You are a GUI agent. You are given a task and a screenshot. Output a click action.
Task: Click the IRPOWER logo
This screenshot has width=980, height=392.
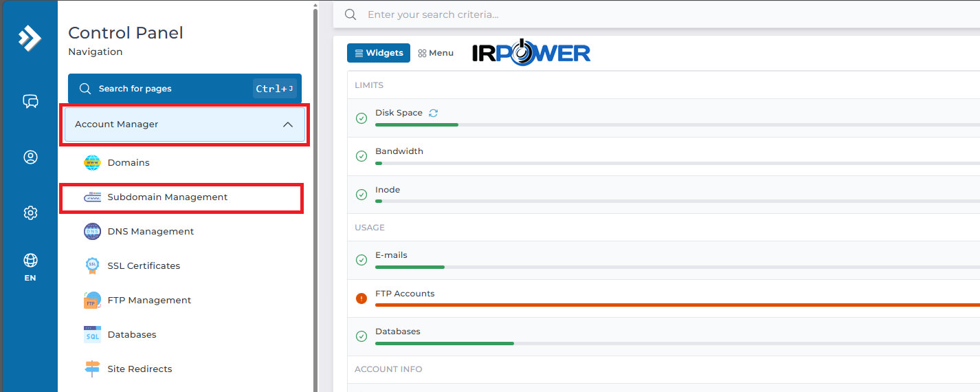pos(531,53)
